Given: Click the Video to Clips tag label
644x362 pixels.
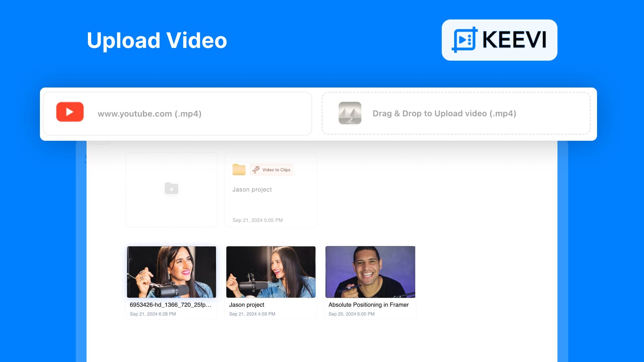Looking at the screenshot, I should click(x=276, y=170).
